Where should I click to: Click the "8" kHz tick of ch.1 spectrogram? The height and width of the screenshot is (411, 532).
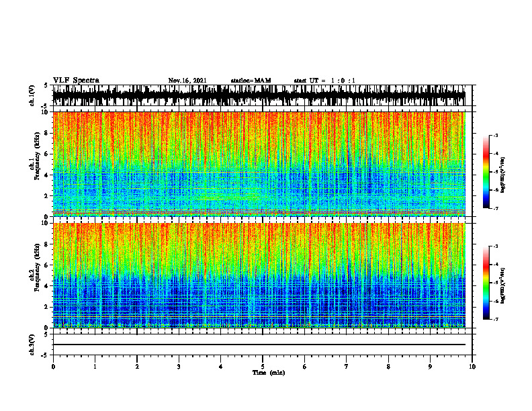pos(47,133)
